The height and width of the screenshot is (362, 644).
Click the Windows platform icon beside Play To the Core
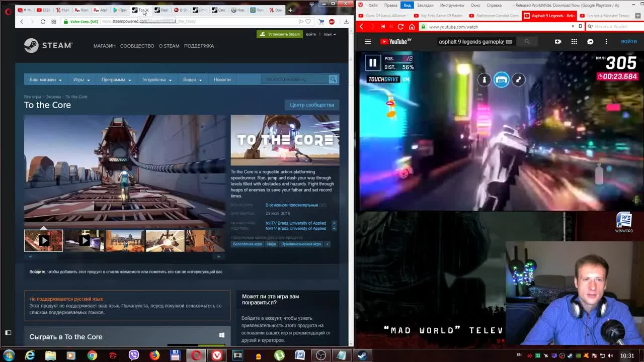click(x=222, y=335)
